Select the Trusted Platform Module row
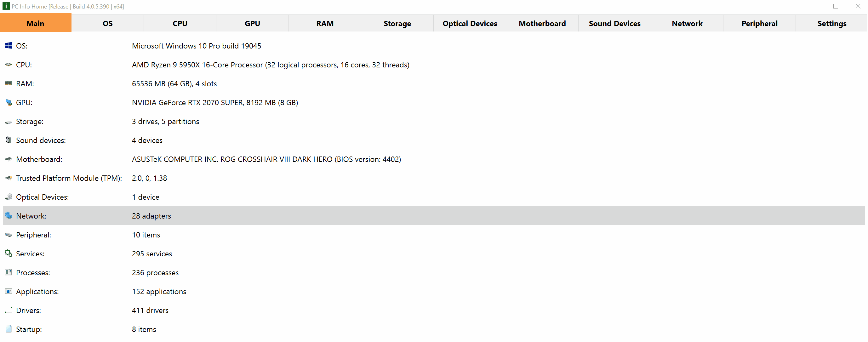This screenshot has width=868, height=342. tap(434, 178)
